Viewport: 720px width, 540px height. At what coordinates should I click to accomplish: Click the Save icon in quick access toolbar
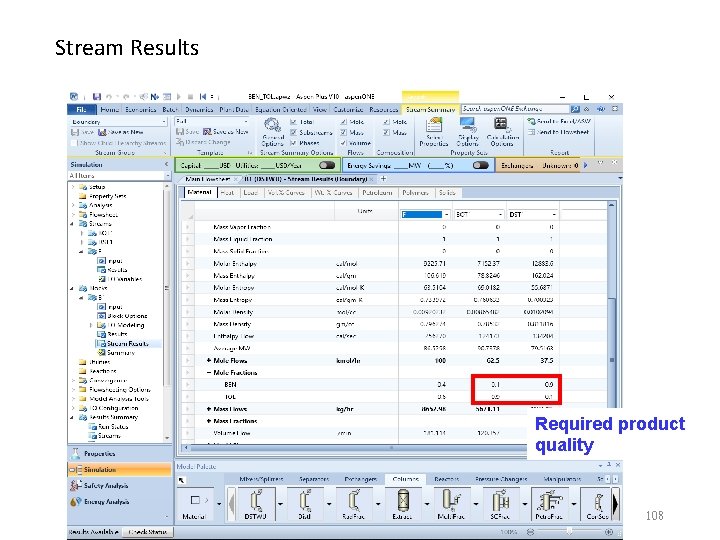[x=96, y=96]
